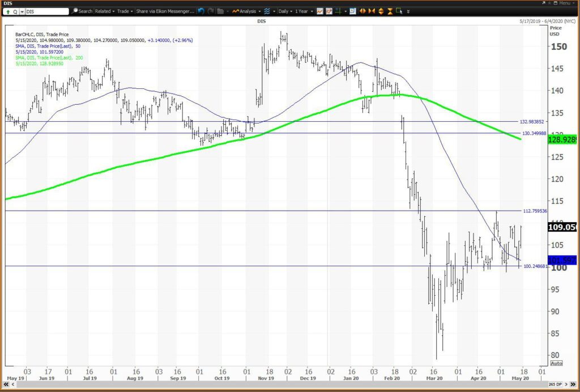Click the DIS symbol input field
This screenshot has height=392, width=580.
pyautogui.click(x=47, y=11)
